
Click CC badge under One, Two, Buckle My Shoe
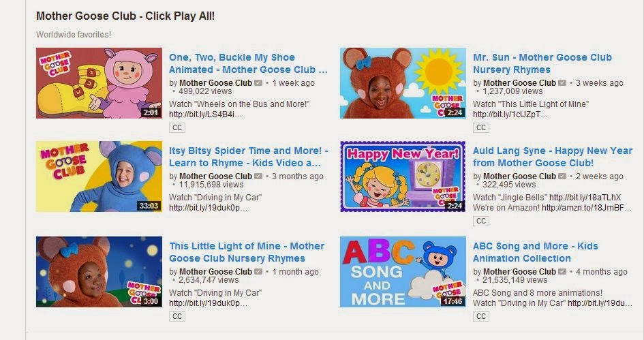177,127
